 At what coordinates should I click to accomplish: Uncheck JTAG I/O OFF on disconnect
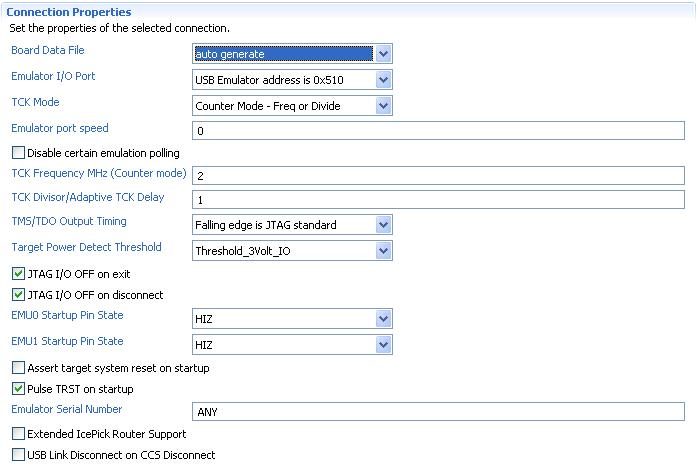18,295
